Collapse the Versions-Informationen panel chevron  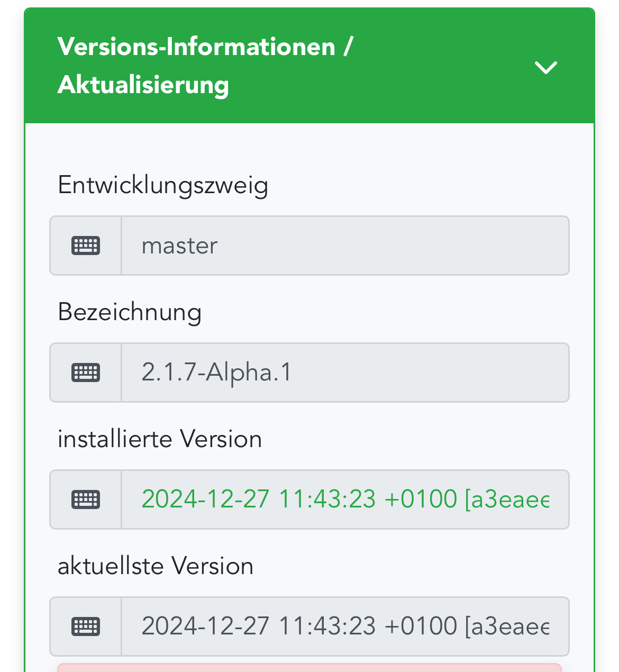545,67
